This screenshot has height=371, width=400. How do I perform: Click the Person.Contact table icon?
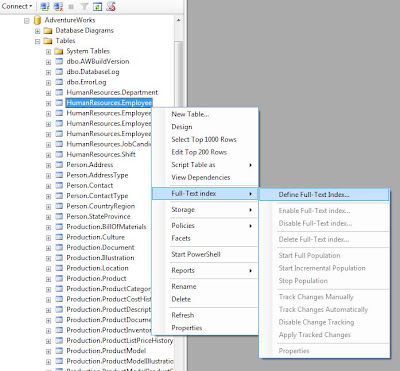pos(59,186)
